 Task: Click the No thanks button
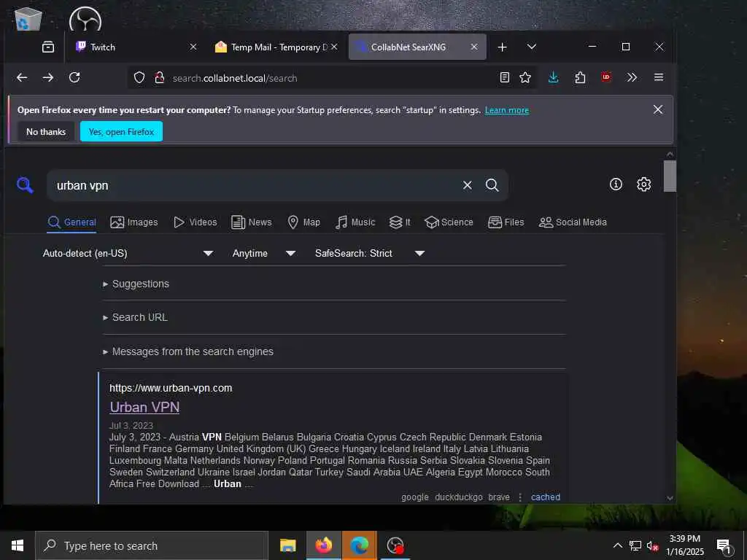(x=46, y=132)
